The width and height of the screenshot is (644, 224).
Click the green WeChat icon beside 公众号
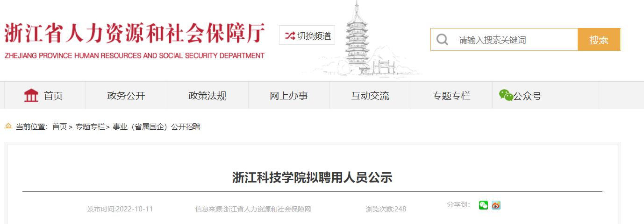point(506,95)
